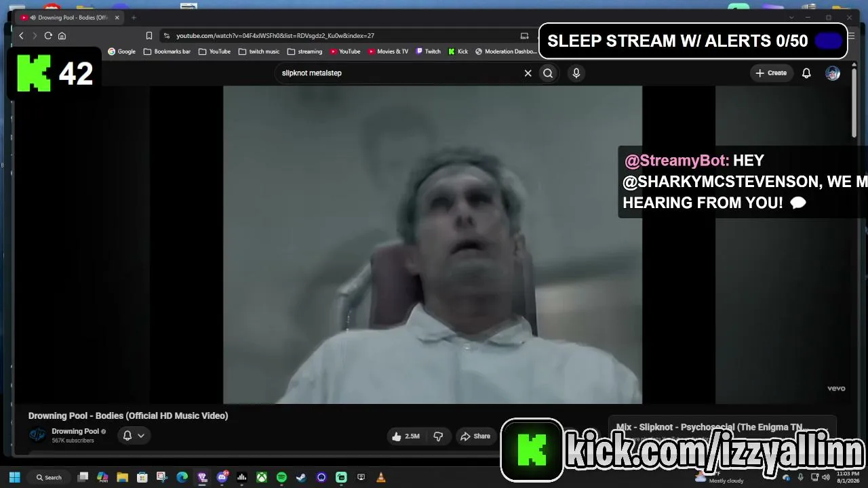Viewport: 868px width, 488px height.
Task: Clear the YouTube search text
Action: tap(528, 73)
